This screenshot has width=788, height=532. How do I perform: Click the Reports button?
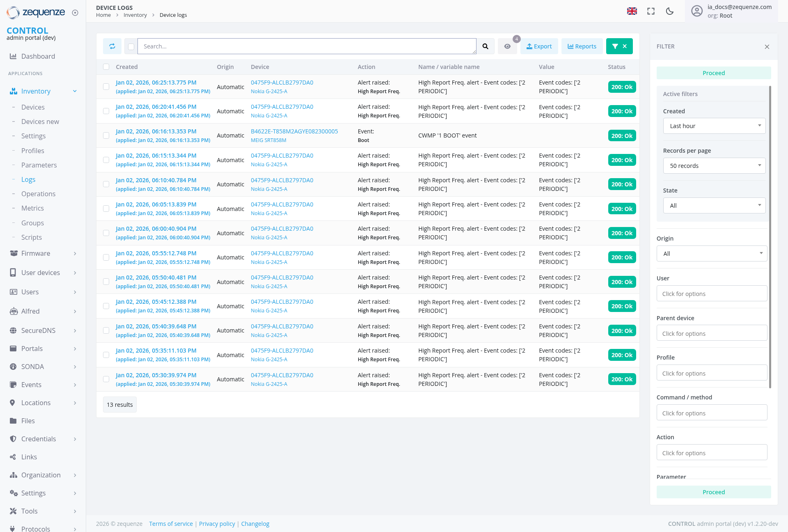point(582,46)
